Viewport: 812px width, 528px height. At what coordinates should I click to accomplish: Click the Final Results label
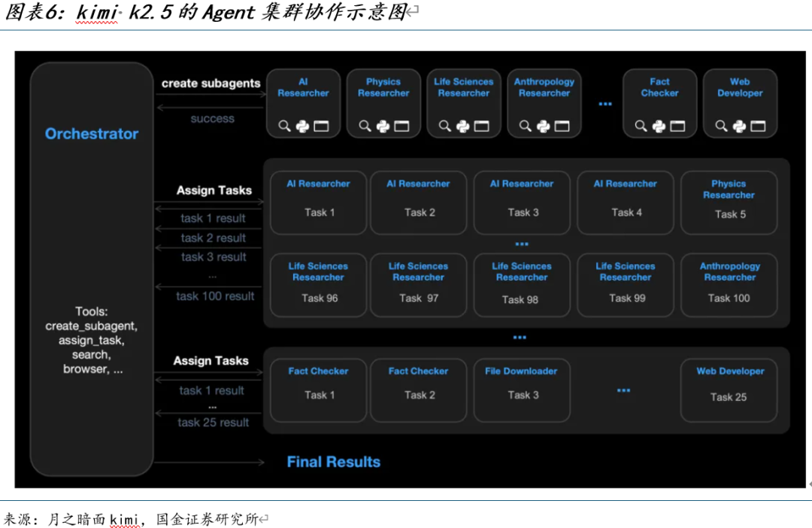coord(334,462)
